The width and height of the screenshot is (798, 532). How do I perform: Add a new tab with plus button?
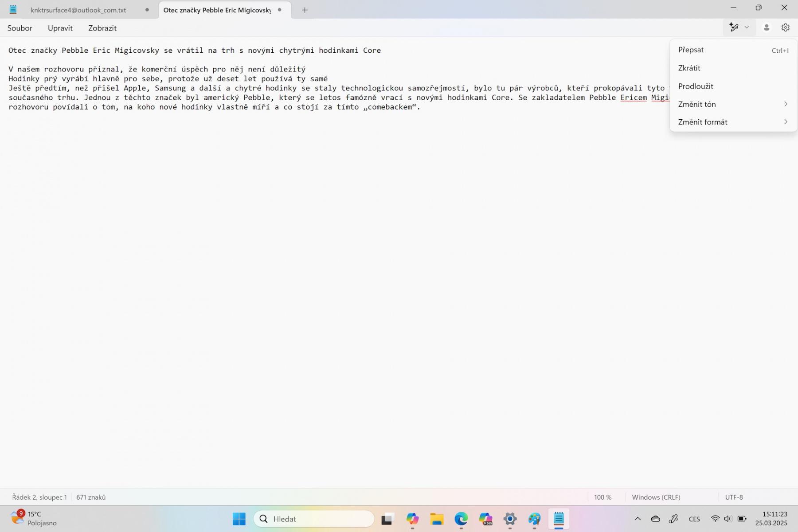point(305,10)
